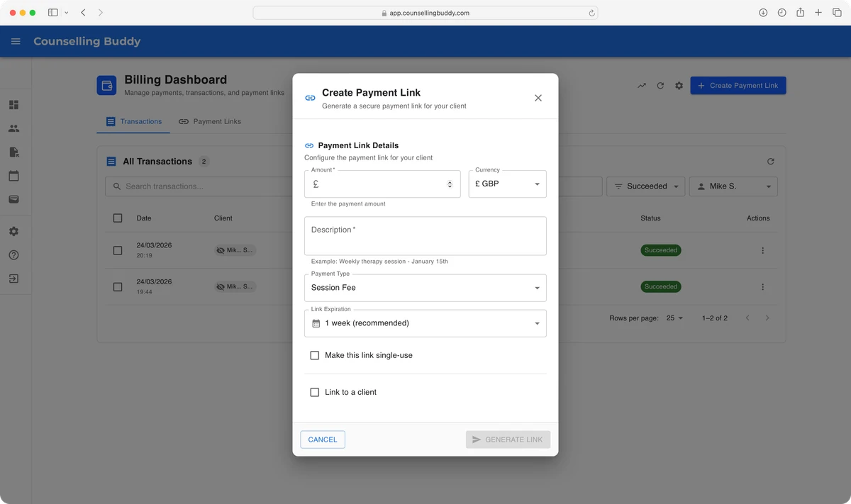Click Safari share icon
Image resolution: width=851 pixels, height=504 pixels.
pyautogui.click(x=800, y=13)
